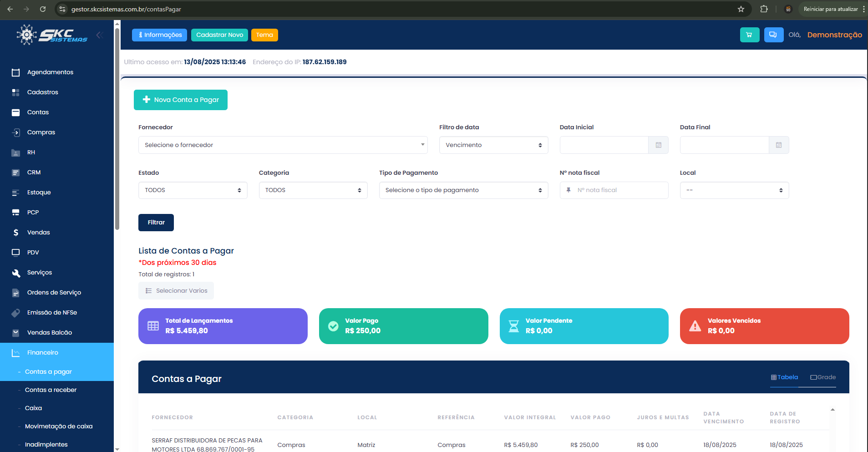Switch to Tabela view
The height and width of the screenshot is (452, 868).
784,377
